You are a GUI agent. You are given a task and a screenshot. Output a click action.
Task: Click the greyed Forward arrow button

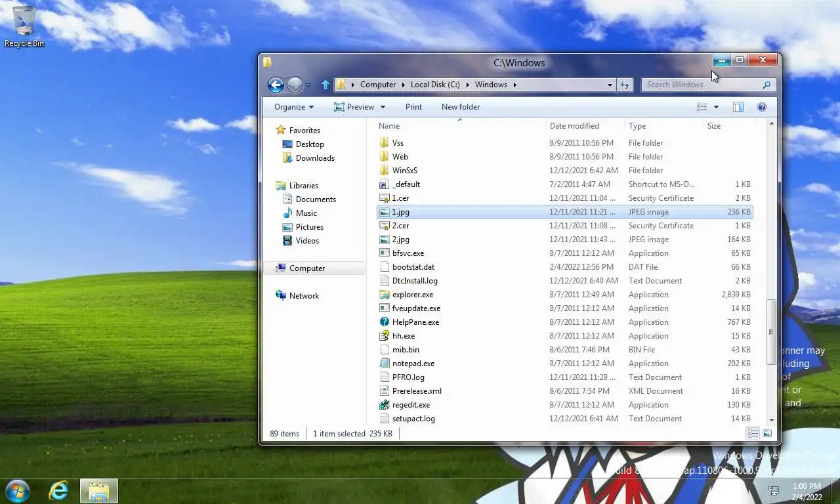coord(295,85)
